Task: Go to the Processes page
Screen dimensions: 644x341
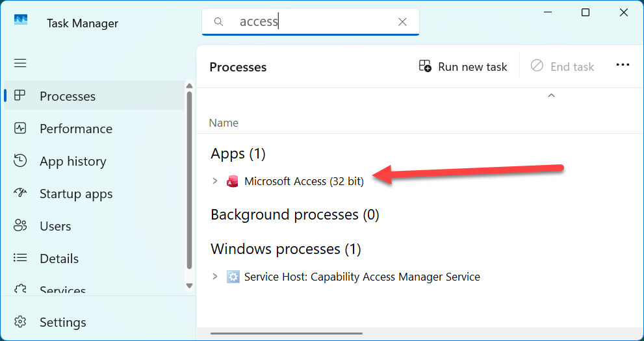Action: [x=94, y=95]
